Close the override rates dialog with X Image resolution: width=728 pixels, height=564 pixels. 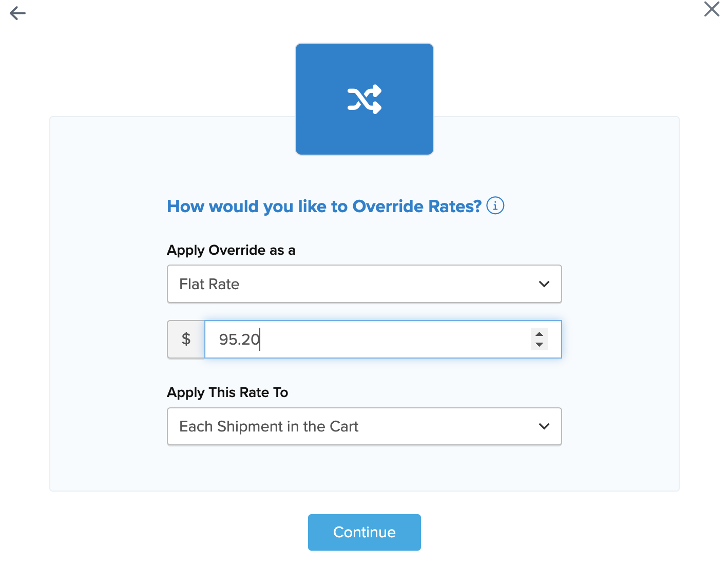[712, 9]
